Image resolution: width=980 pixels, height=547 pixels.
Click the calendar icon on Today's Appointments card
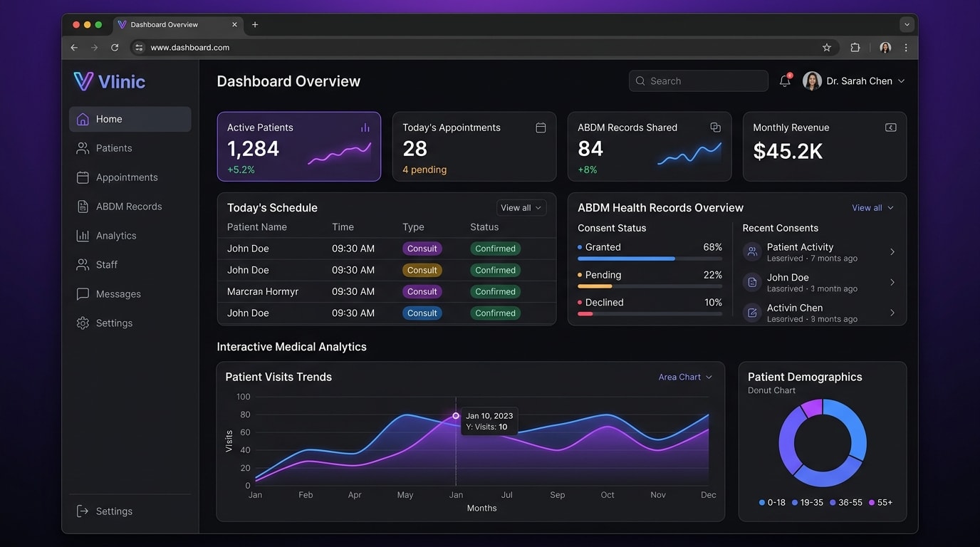coord(541,127)
